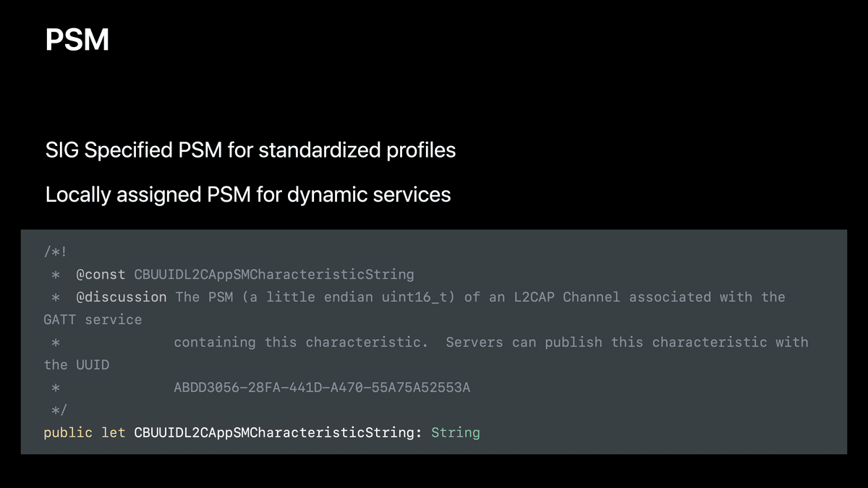Click the @discussion keyword
The image size is (868, 488).
(x=121, y=297)
